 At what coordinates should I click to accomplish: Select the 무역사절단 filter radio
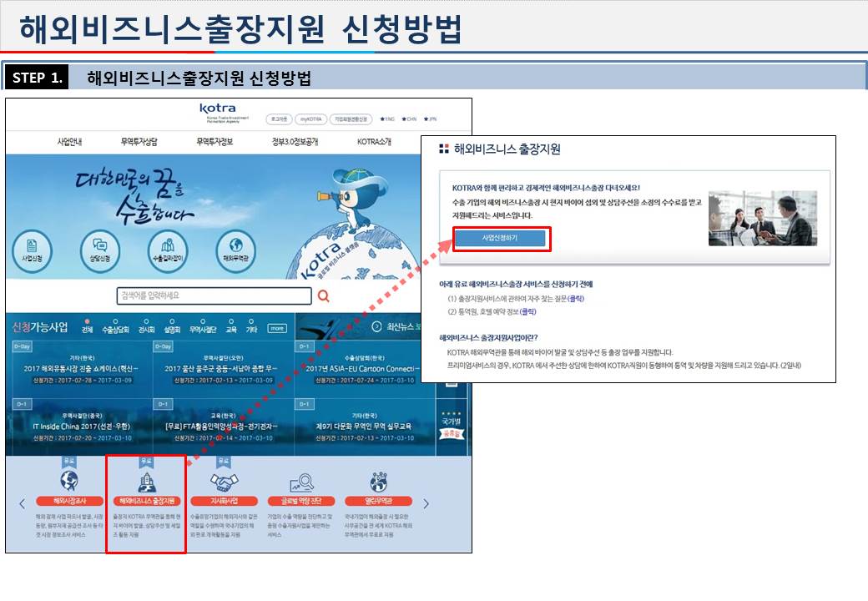203,321
